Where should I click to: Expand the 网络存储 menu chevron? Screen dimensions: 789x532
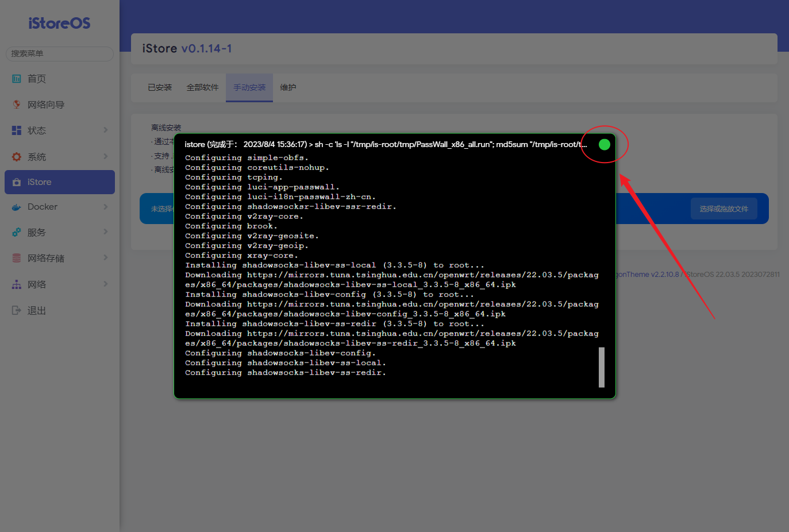[x=106, y=257]
